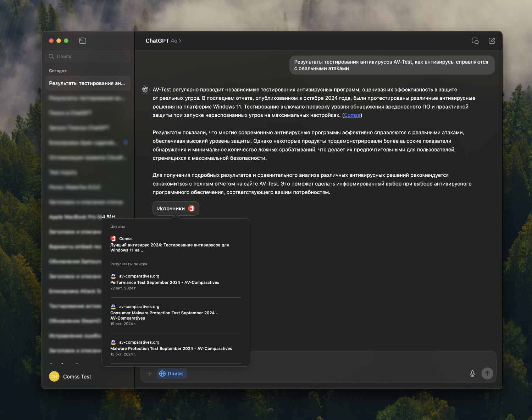Open the Comss Test profile menu
This screenshot has width=532, height=420.
click(70, 376)
